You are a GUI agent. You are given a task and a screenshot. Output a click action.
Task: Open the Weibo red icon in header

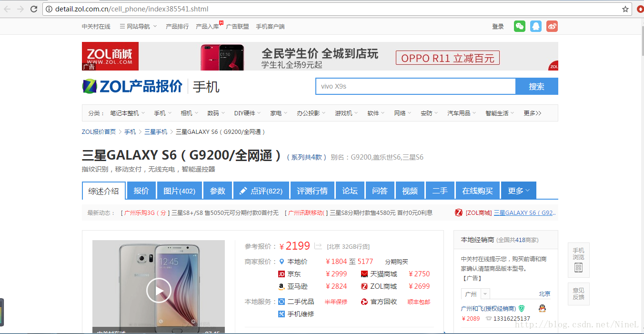click(x=552, y=26)
